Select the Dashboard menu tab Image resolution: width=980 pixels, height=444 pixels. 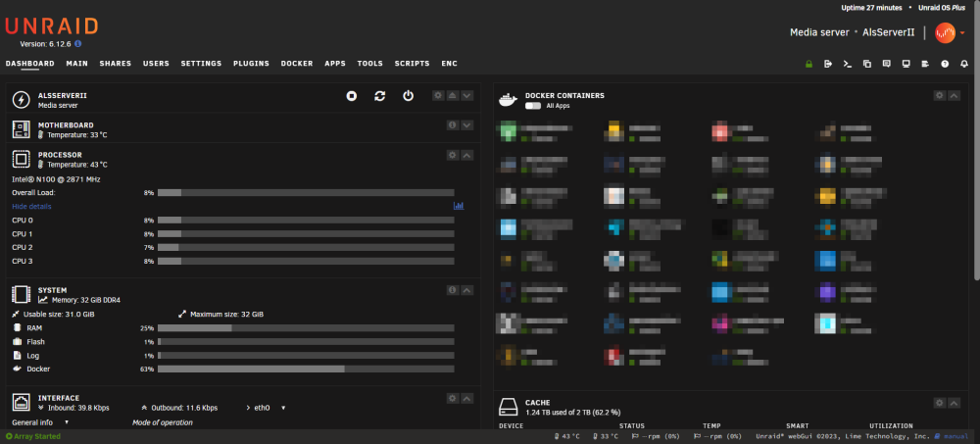[x=30, y=64]
